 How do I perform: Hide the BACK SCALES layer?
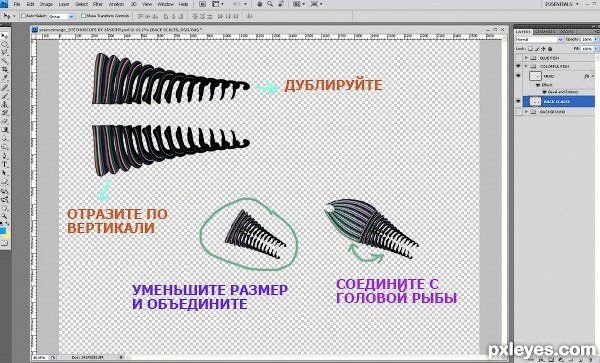(x=518, y=101)
